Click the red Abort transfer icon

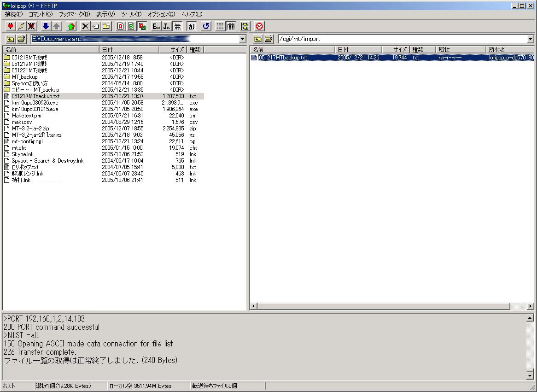tap(259, 26)
